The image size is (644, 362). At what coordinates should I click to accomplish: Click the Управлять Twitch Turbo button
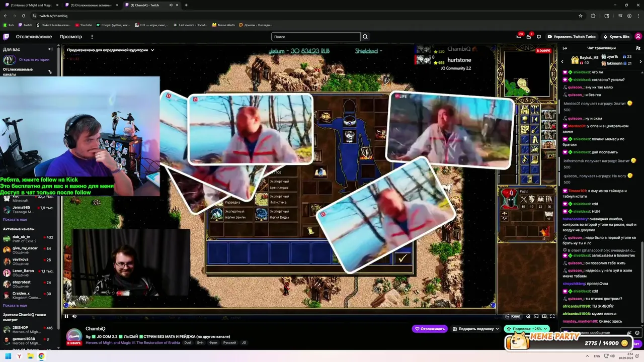point(571,37)
